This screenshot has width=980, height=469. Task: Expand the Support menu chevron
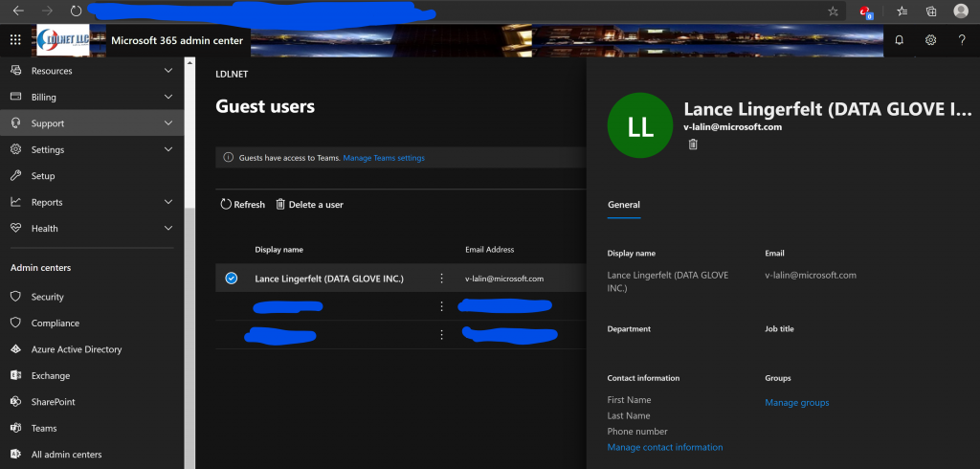[168, 123]
